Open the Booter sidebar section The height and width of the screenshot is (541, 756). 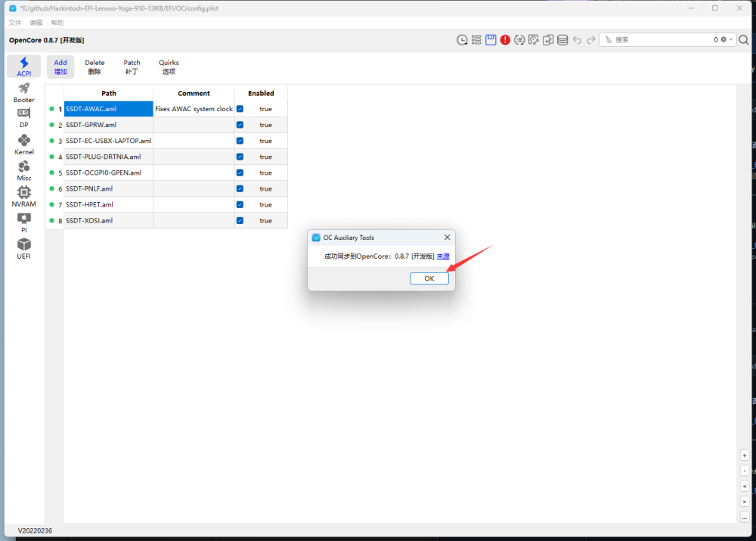24,92
